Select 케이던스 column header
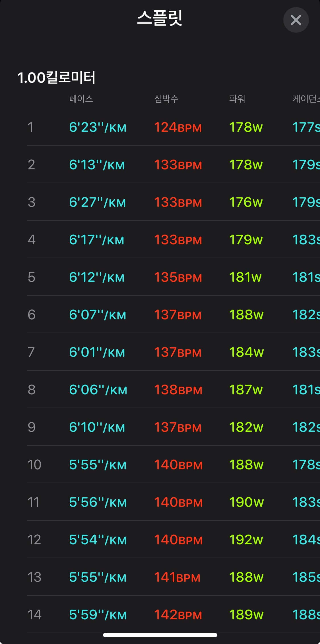This screenshot has height=644, width=320. click(306, 99)
